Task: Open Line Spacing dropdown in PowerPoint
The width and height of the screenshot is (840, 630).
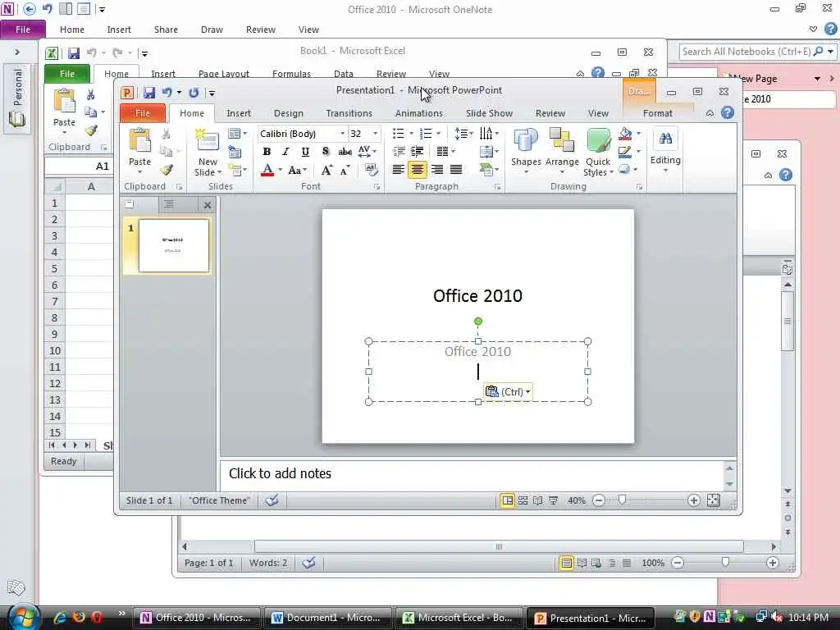Action: (463, 134)
